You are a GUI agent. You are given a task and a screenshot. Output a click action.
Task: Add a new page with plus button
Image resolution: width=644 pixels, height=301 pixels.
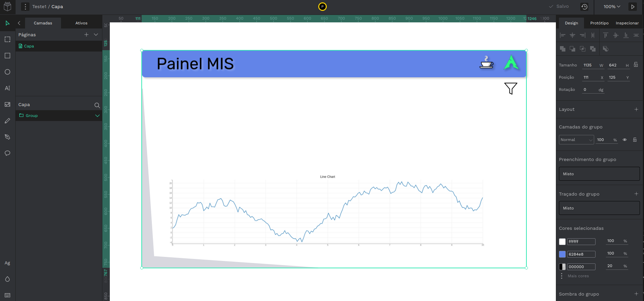(86, 35)
